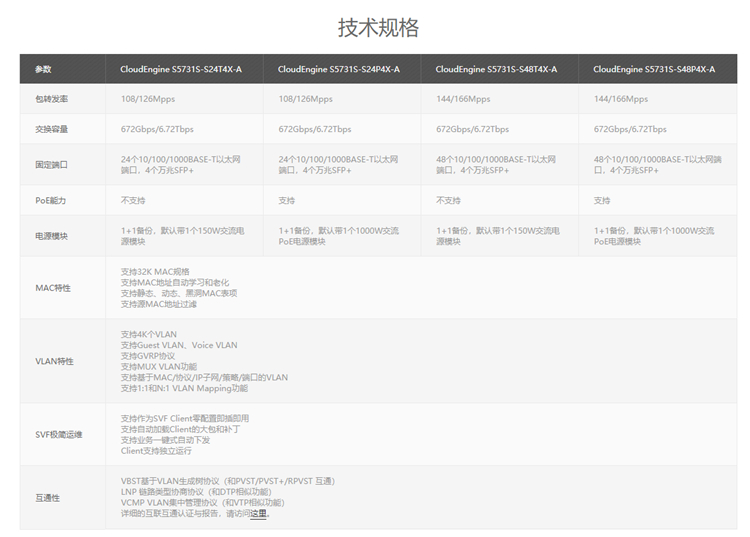
Task: Click the VLAN特性 row label
Action: (54, 361)
